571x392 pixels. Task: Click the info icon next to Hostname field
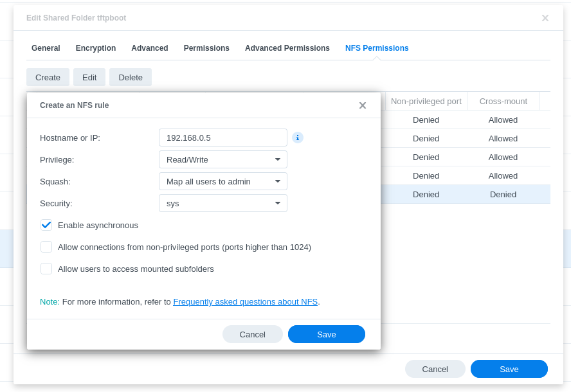click(298, 138)
